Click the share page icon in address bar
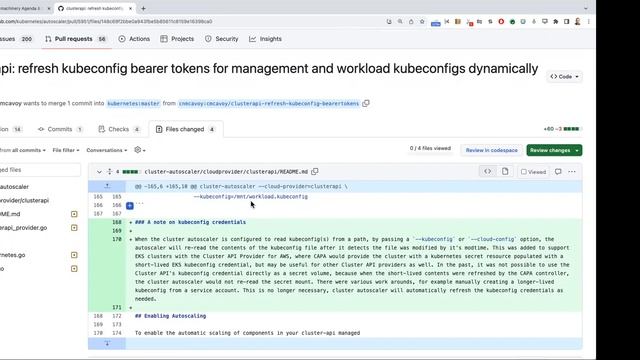The image size is (640, 360). coord(411,22)
